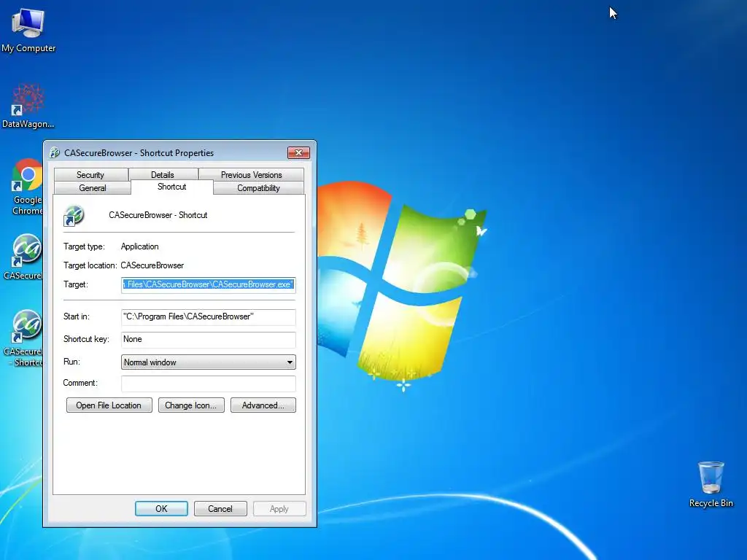This screenshot has height=560, width=747.
Task: Click the 'Target:' label
Action: [76, 284]
